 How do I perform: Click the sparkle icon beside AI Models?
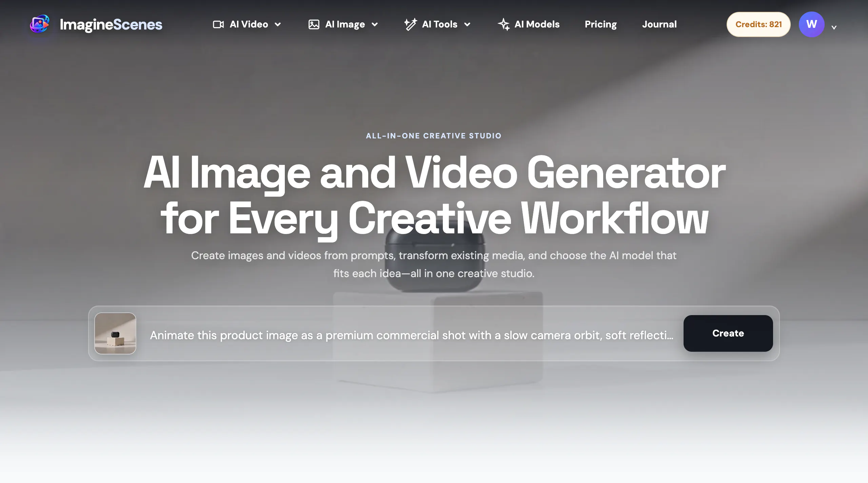coord(504,24)
